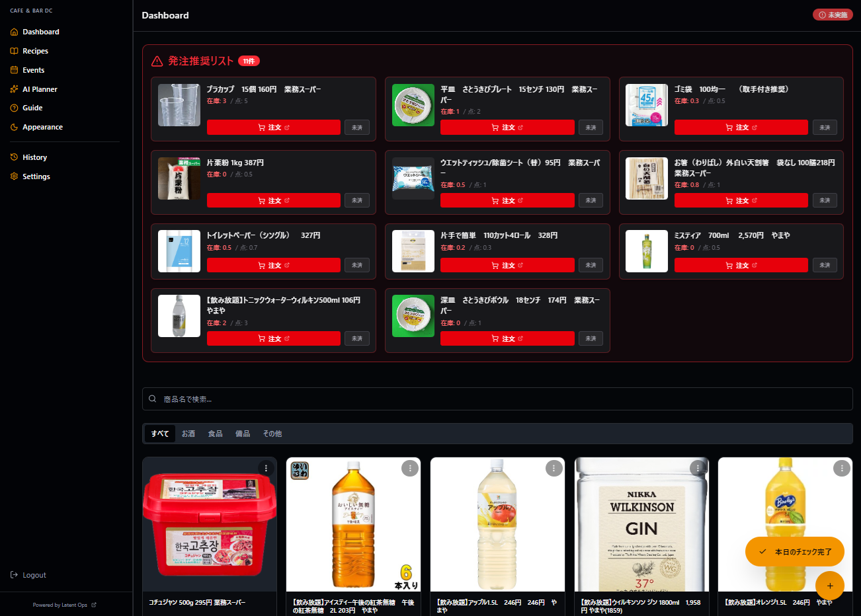Viewport: 861px width, 616px height.
Task: Open three-dot menu on アイスティー card
Action: pyautogui.click(x=409, y=468)
